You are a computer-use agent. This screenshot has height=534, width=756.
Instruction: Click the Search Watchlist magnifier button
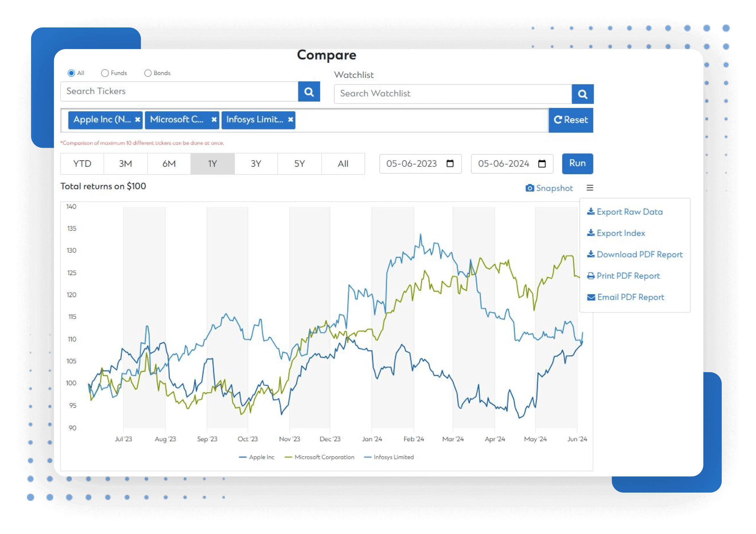(x=582, y=94)
